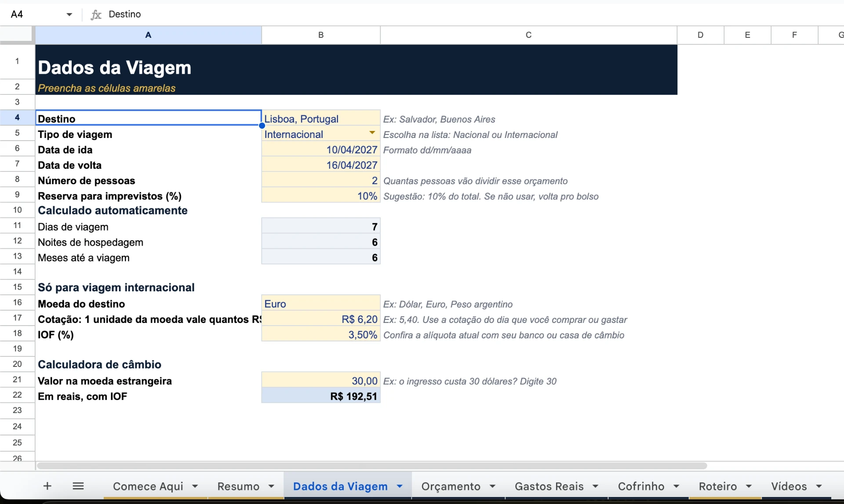Select Só para viagem internacional heading
The image size is (844, 504).
148,287
